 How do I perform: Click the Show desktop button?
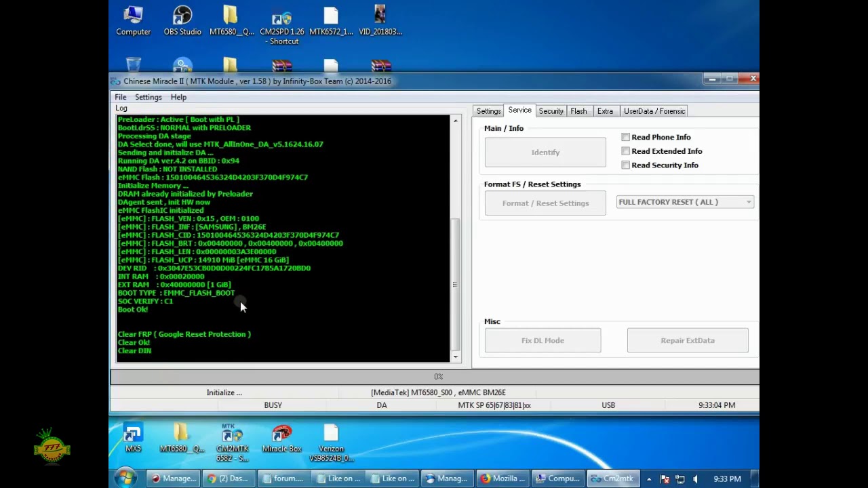coord(755,479)
